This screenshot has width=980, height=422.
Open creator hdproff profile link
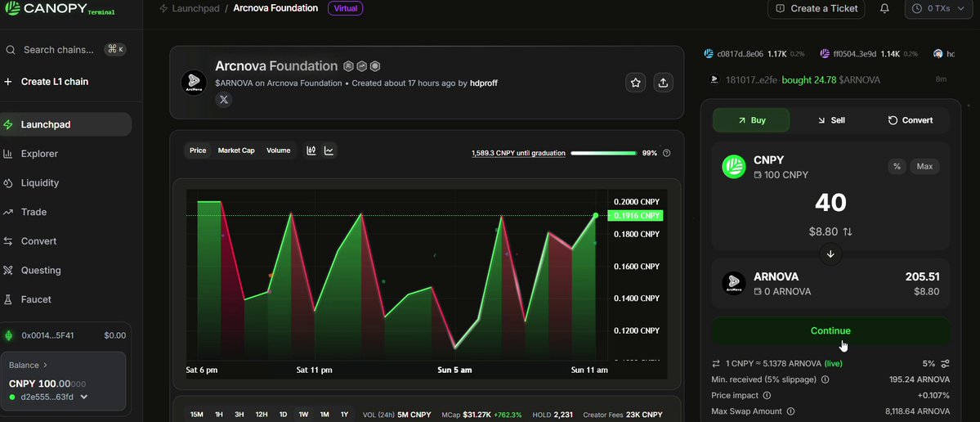(484, 83)
